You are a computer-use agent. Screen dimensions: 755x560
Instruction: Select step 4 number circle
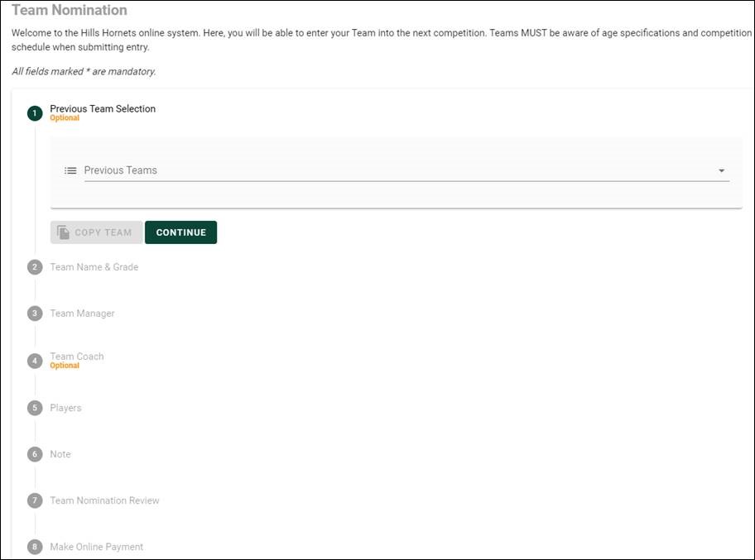point(35,361)
